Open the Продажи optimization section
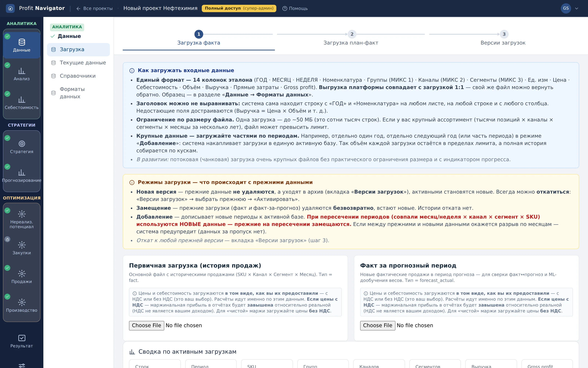Screen dimensions: 588x368 22,277
